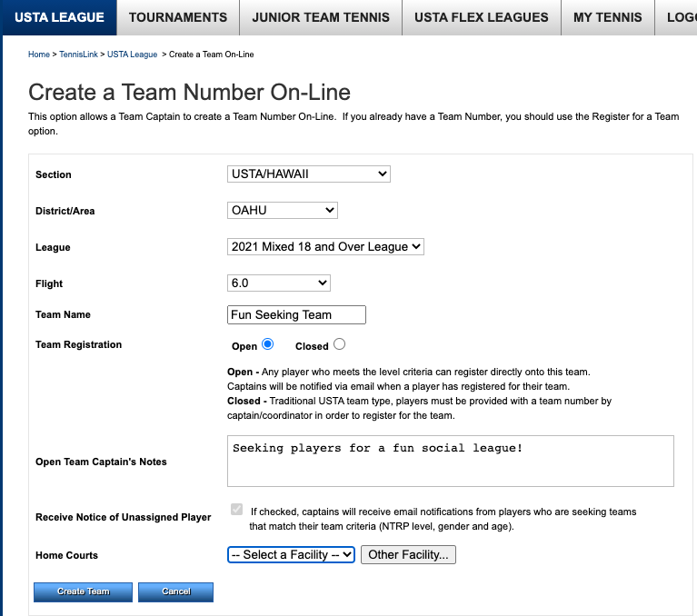
Task: Click the USTA League breadcrumb link
Action: point(132,55)
